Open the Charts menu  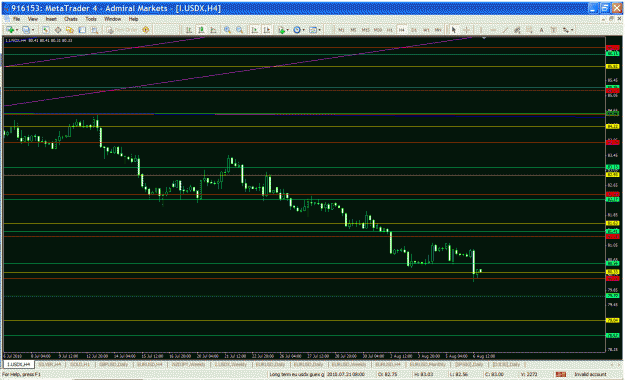pyautogui.click(x=71, y=19)
